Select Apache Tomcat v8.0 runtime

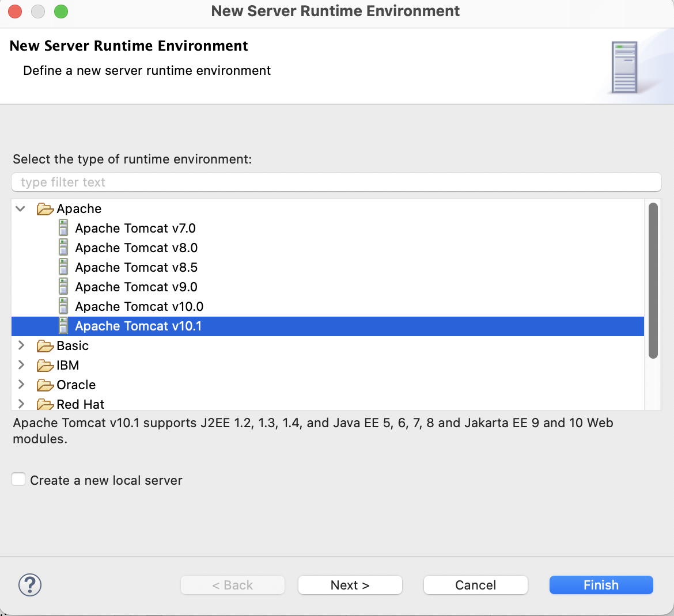137,248
